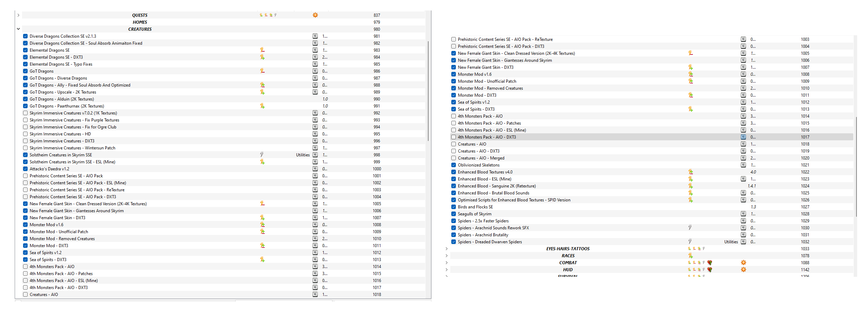
Task: Click content icon on Skyrim Immersive Creatures - HD row
Action: coord(315,134)
